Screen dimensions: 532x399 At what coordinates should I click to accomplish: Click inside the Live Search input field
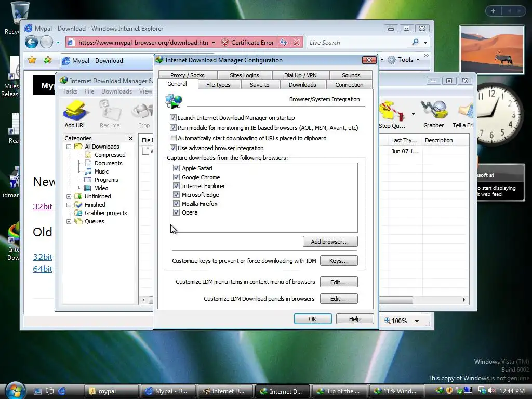(358, 43)
